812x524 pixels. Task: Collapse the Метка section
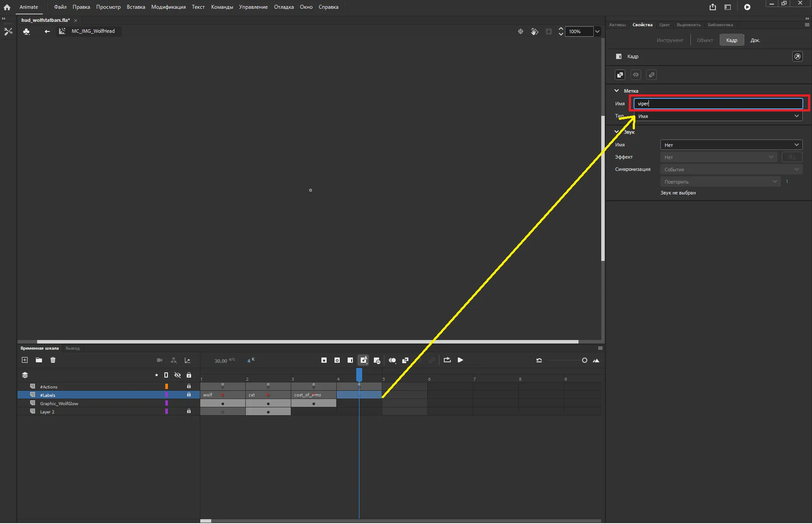click(x=617, y=90)
